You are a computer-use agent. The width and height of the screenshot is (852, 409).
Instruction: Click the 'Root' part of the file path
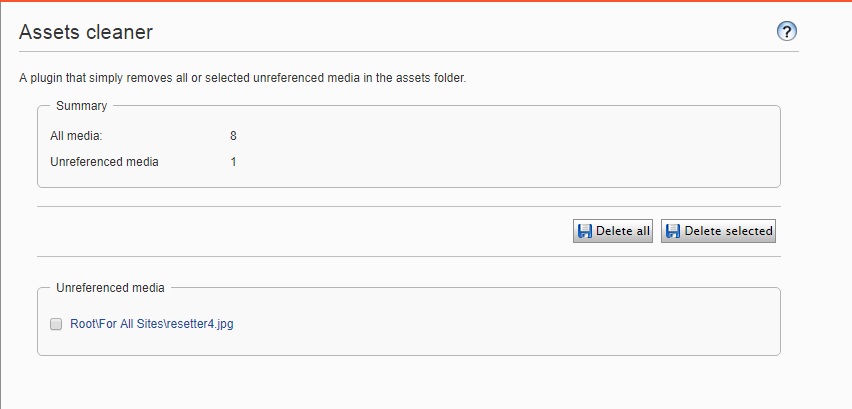pos(81,324)
